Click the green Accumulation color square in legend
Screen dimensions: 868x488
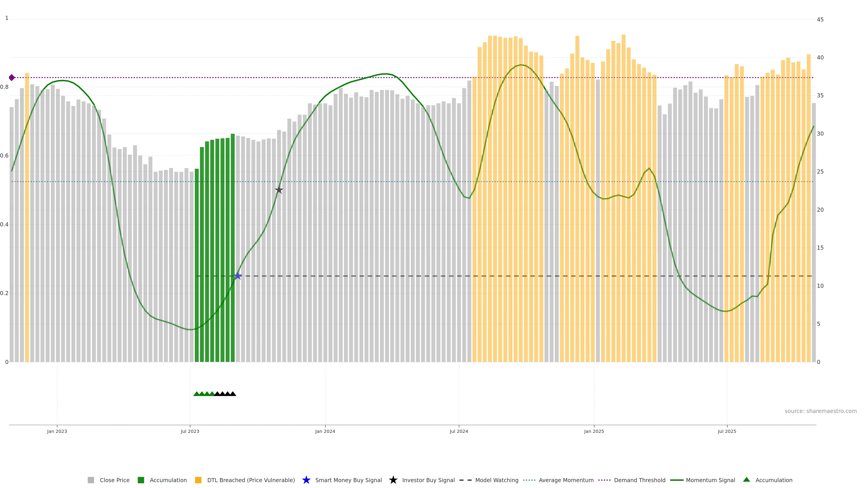click(x=141, y=480)
